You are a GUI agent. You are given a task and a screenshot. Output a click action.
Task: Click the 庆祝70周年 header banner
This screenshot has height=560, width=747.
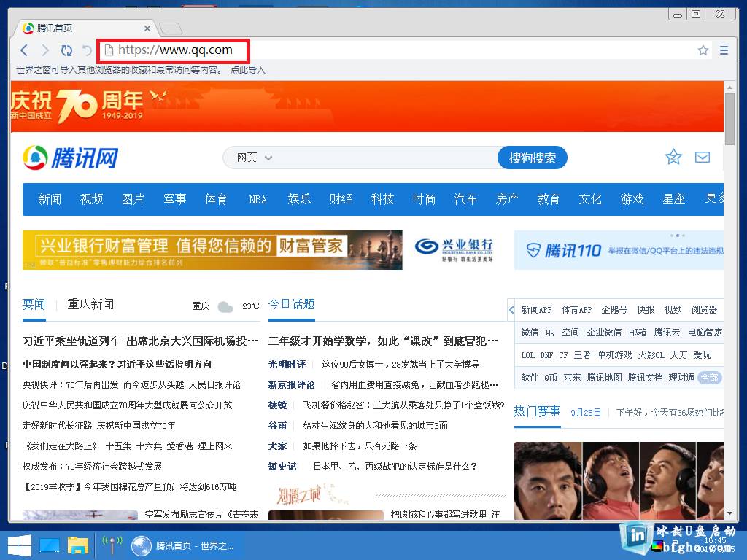click(x=368, y=106)
